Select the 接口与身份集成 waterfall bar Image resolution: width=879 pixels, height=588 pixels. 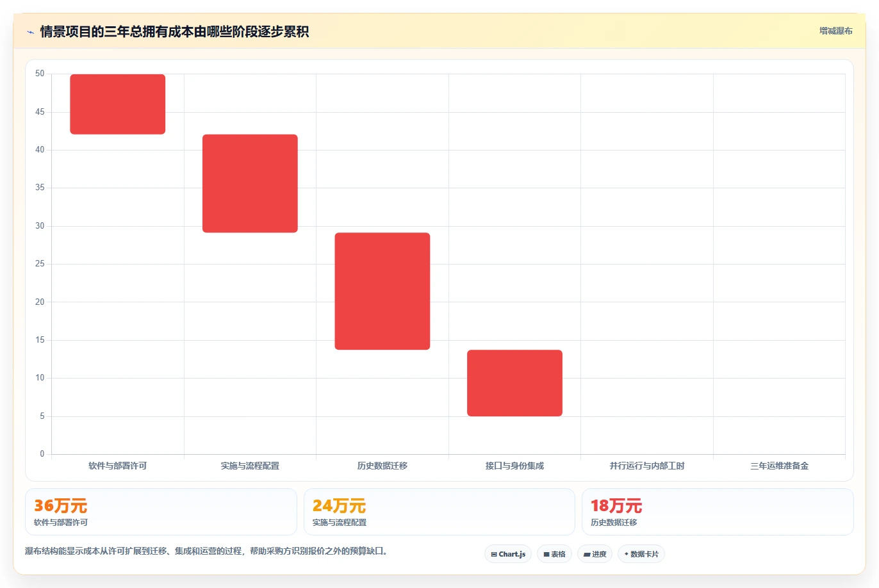[514, 383]
